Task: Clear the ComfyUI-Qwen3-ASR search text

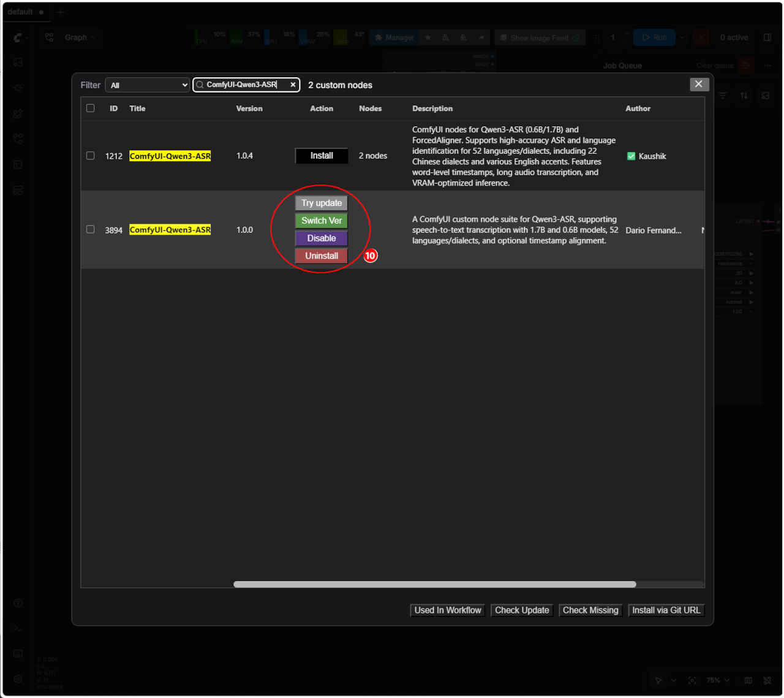Action: click(x=293, y=85)
